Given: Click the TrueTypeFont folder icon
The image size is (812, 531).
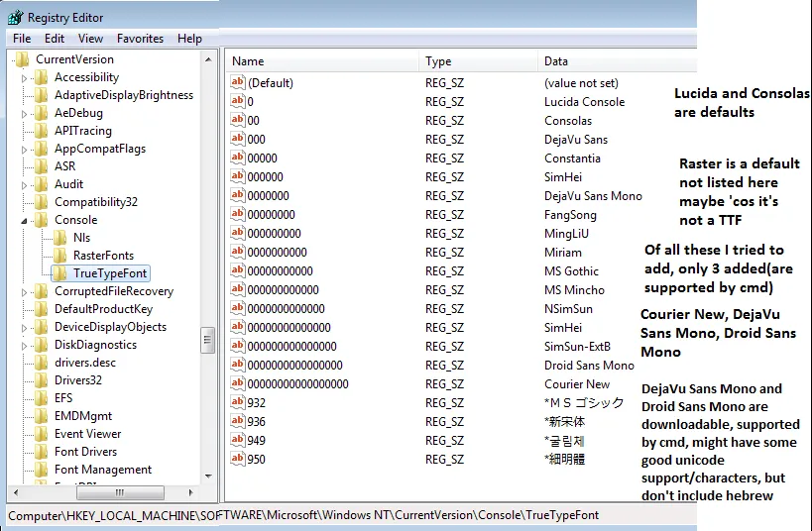Looking at the screenshot, I should [x=60, y=272].
